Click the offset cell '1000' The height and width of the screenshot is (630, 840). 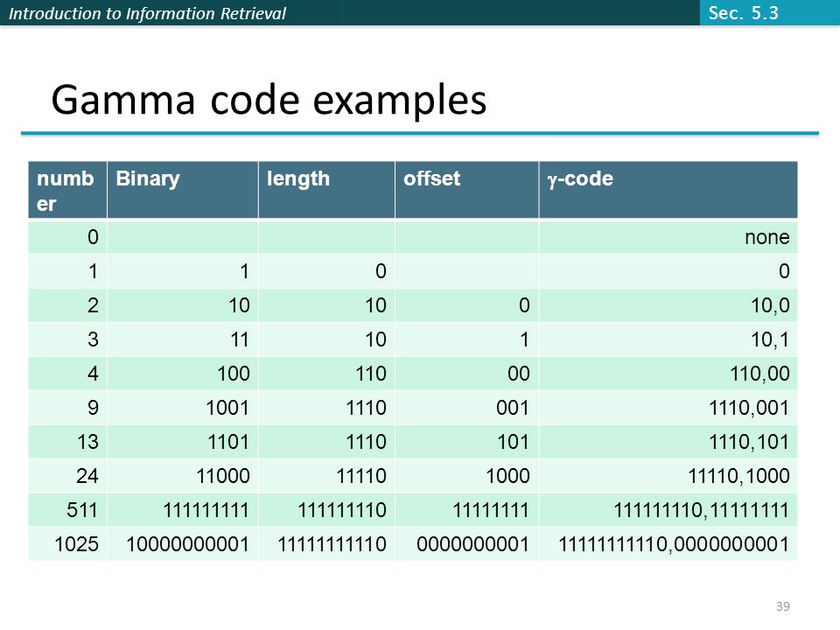[466, 476]
